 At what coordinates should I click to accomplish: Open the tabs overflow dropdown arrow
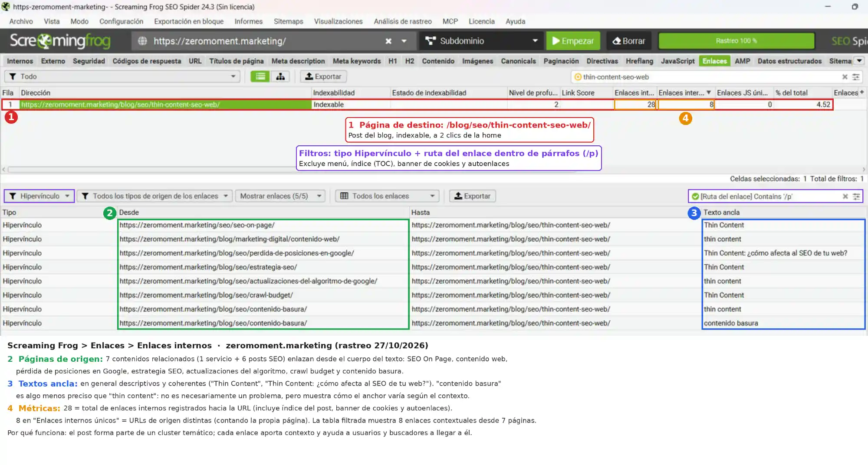coord(859,61)
